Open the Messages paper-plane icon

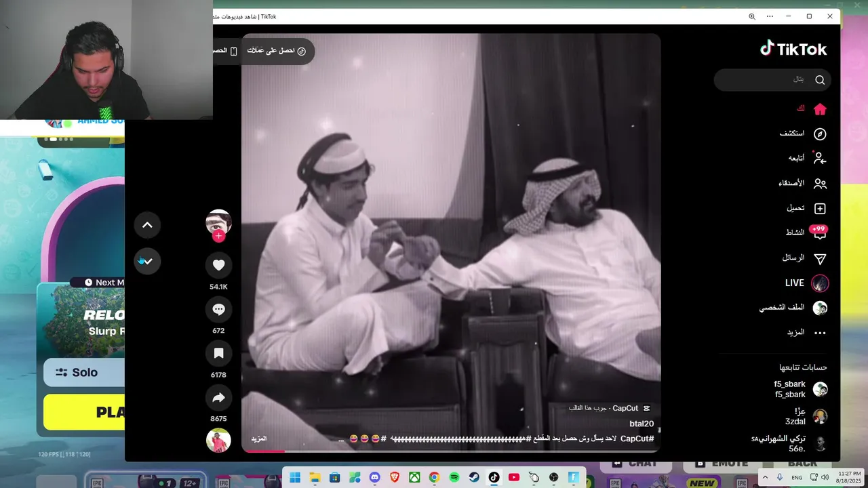(x=820, y=258)
